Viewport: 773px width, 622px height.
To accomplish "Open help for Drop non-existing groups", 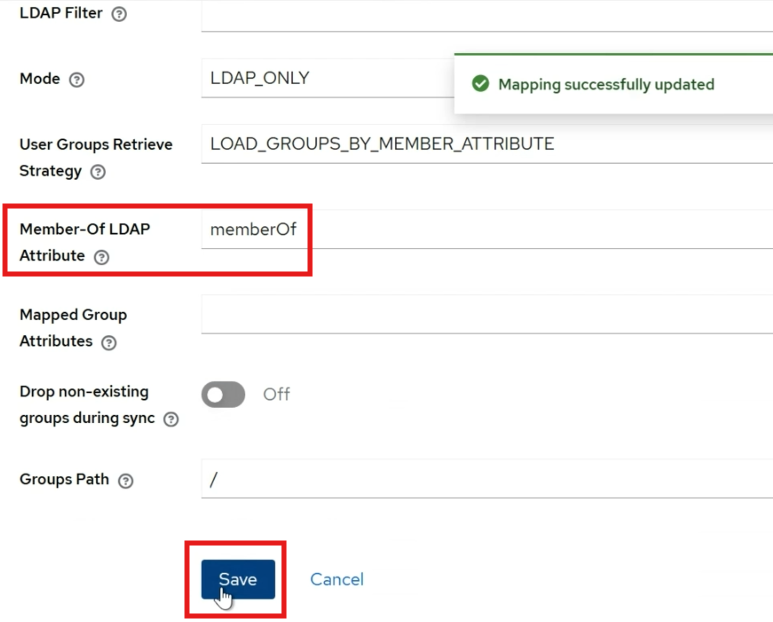I will coord(171,420).
